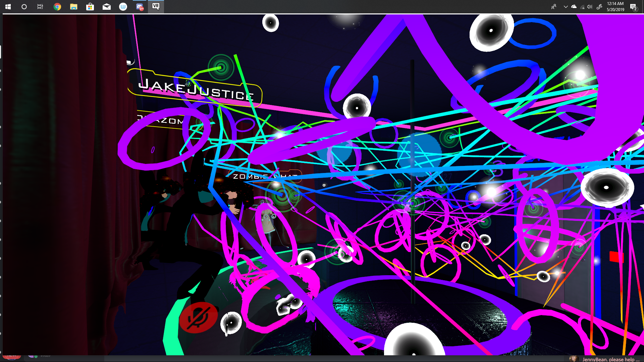
Task: Open the Mail app icon
Action: coord(107,7)
